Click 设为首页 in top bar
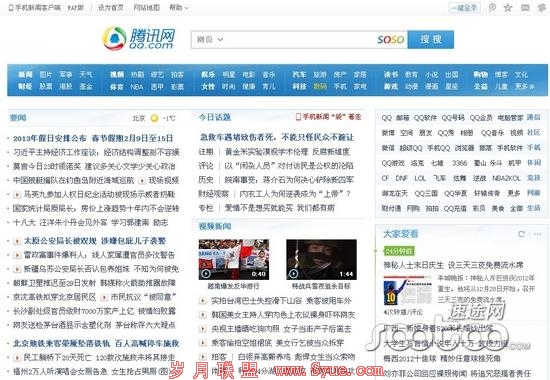This screenshot has width=550, height=380. coord(110,7)
